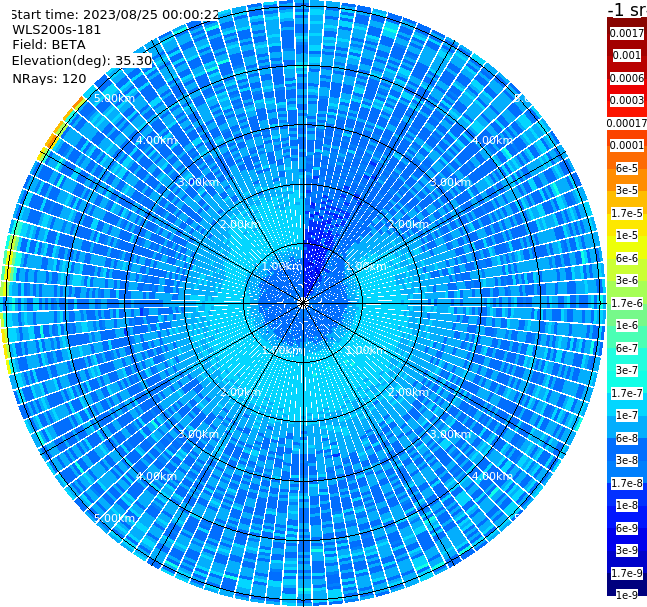Select the 6e-9 colorbar tick label

[x=627, y=528]
